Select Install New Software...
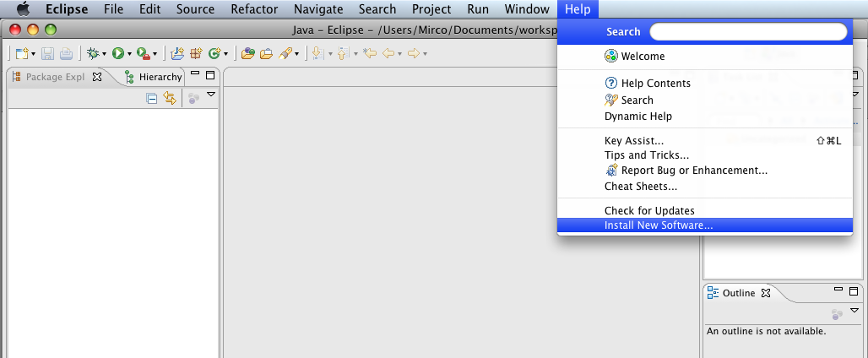 point(705,225)
